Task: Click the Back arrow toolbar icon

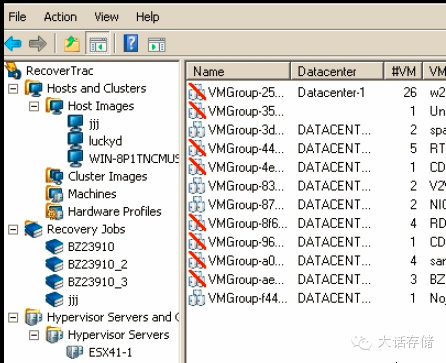Action: point(13,43)
